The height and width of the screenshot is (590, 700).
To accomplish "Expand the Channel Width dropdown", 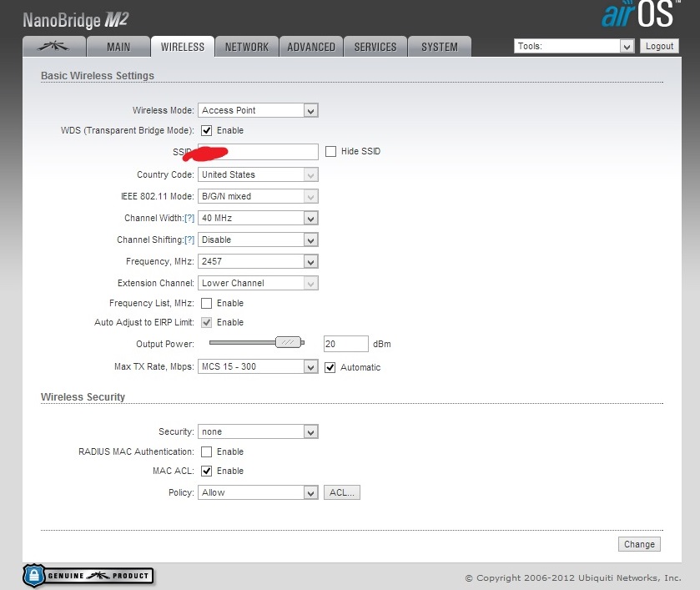I will coord(258,218).
